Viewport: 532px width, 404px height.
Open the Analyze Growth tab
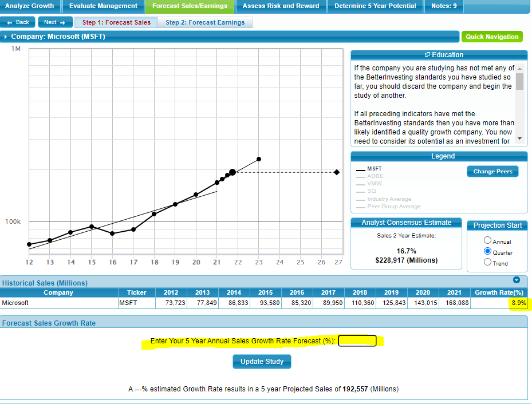[x=30, y=6]
